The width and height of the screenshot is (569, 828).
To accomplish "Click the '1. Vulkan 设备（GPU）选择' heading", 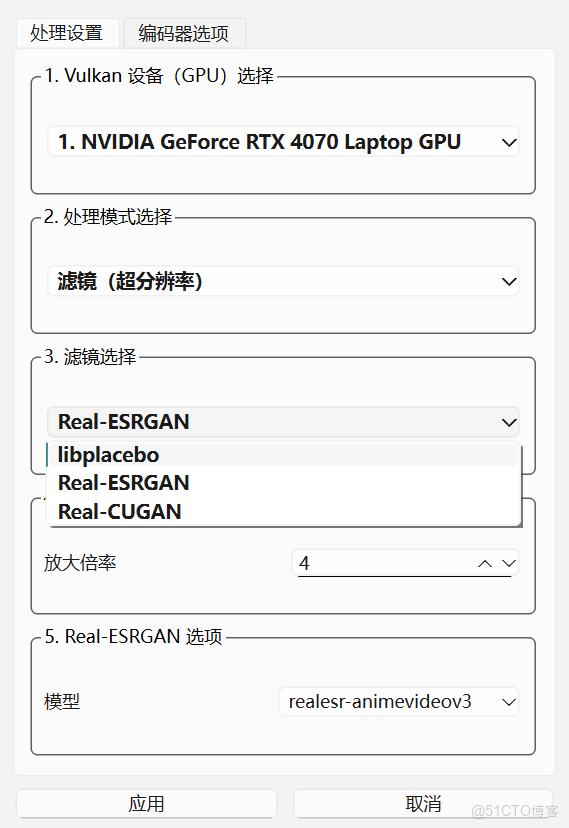I will coord(159,76).
